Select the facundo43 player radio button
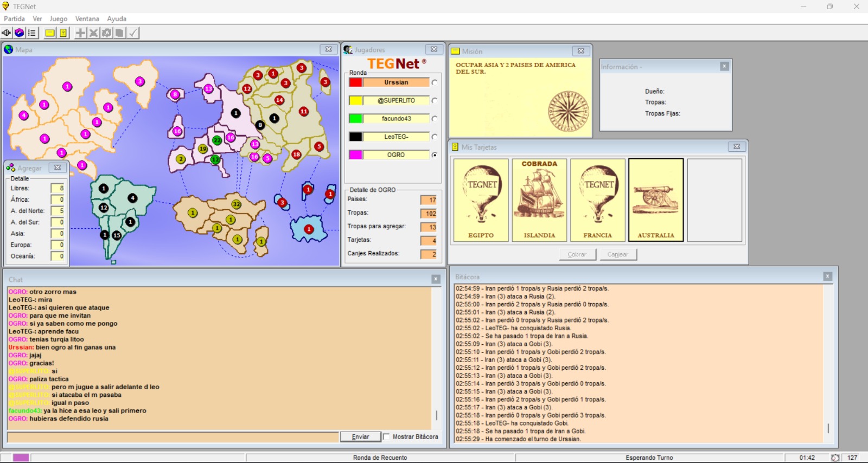 435,119
